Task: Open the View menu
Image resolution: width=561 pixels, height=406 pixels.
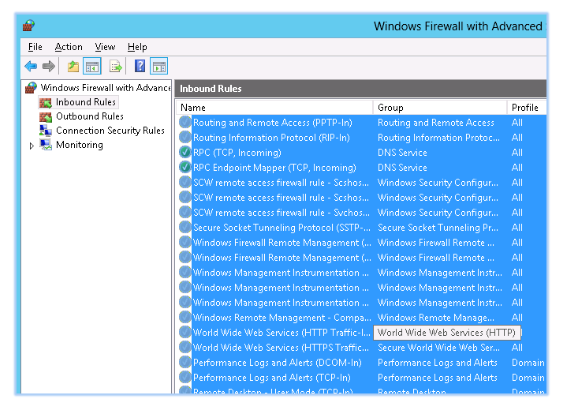Action: [105, 47]
